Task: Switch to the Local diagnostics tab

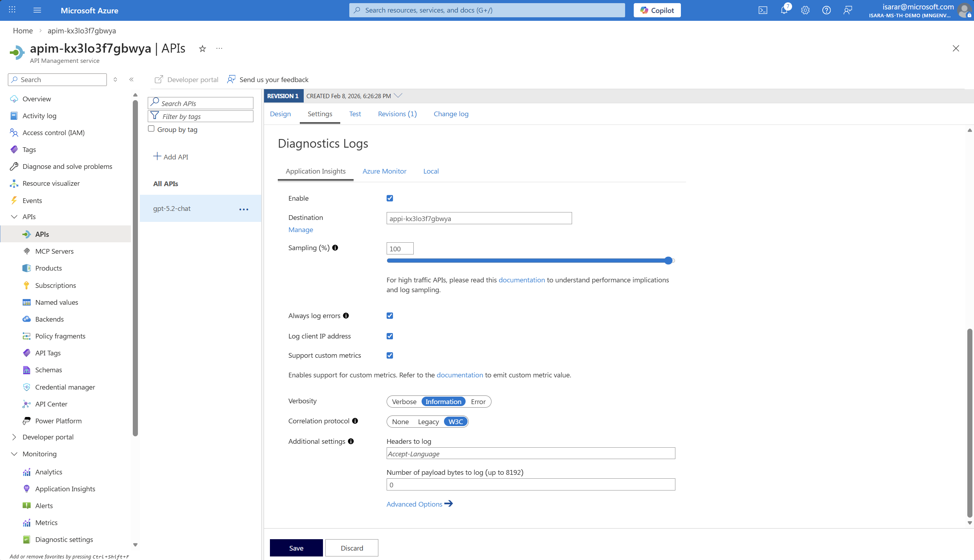Action: pos(431,171)
